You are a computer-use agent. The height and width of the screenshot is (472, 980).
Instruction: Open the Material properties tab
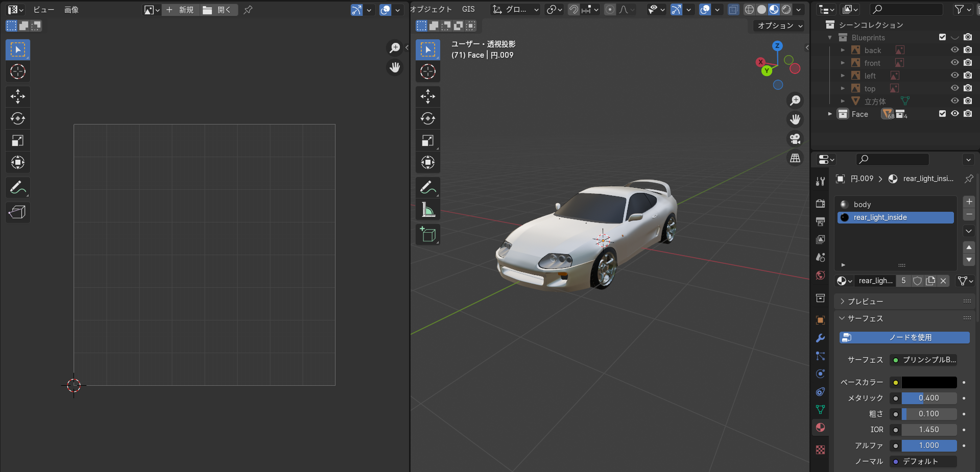coord(820,428)
